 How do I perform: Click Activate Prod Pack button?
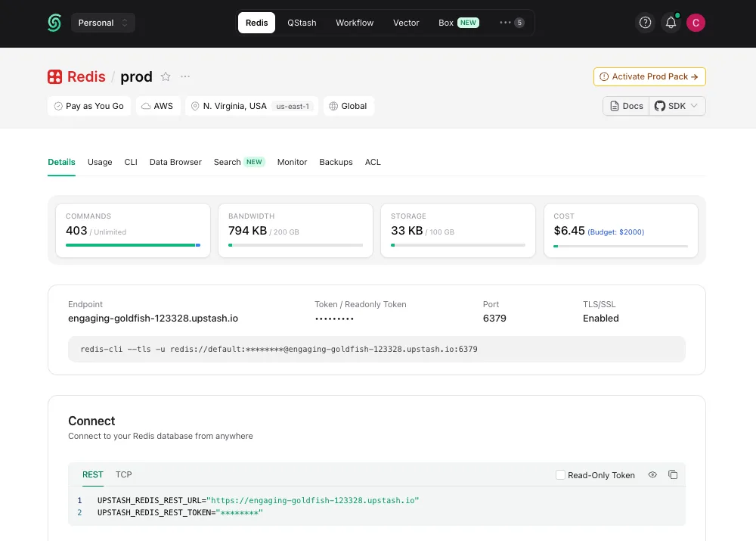(x=649, y=76)
